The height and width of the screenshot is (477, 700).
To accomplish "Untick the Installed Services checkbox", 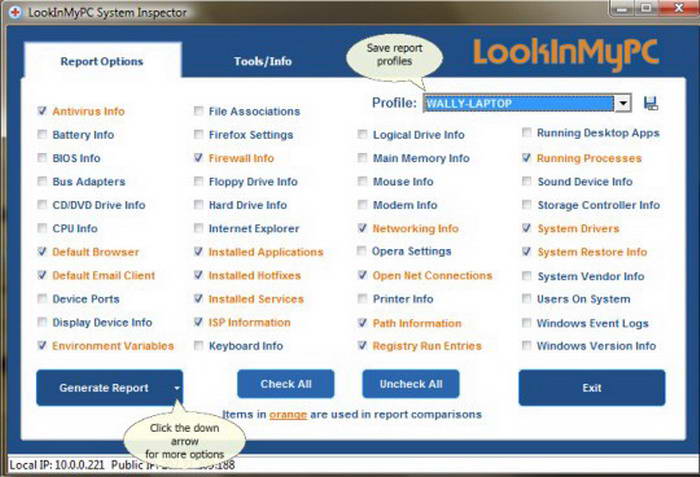I will tap(198, 298).
